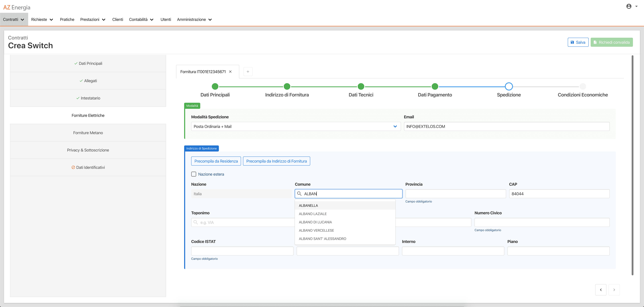Click the Salva button

tap(578, 42)
